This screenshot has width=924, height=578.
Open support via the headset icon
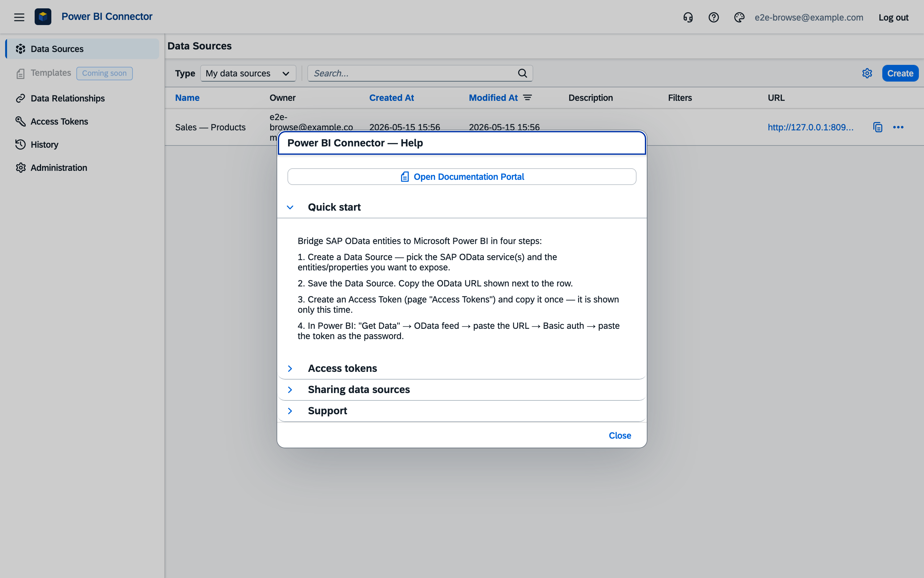688,18
